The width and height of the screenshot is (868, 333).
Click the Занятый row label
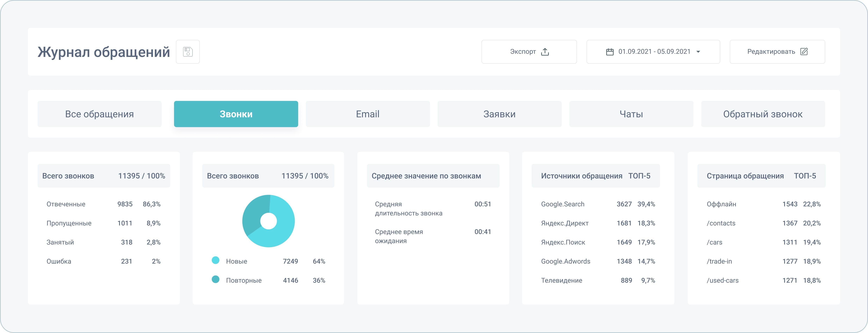click(60, 242)
